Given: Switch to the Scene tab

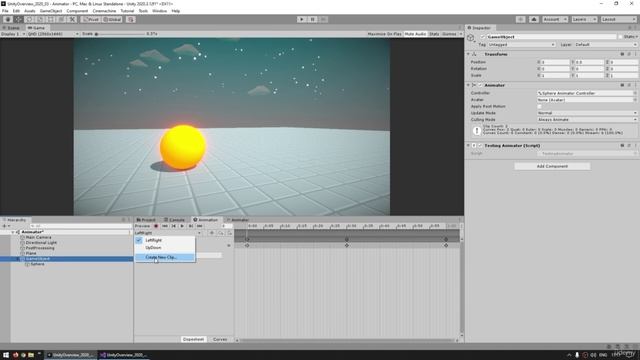Looking at the screenshot, I should point(11,28).
